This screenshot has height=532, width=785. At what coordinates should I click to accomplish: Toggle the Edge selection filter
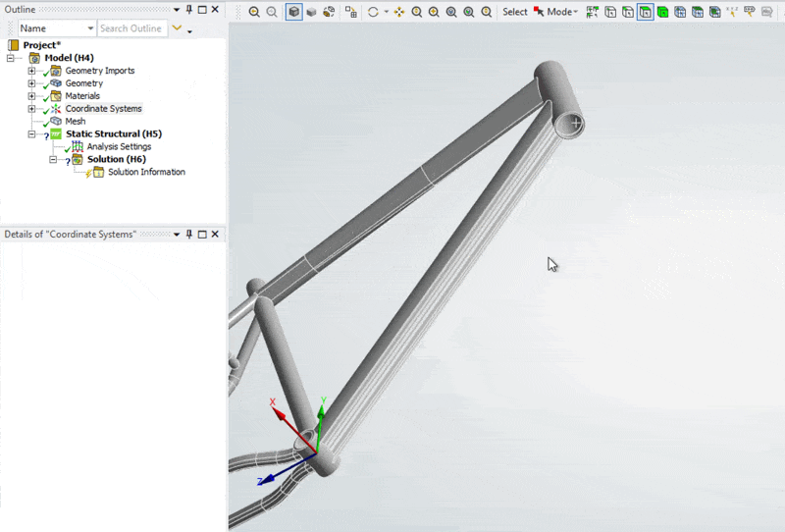click(628, 12)
